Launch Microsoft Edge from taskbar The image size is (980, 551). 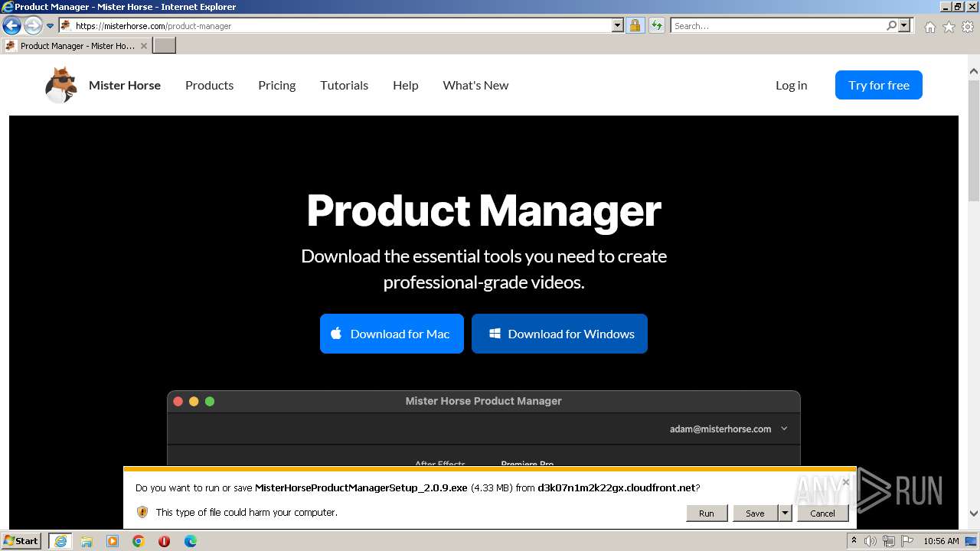(x=191, y=541)
